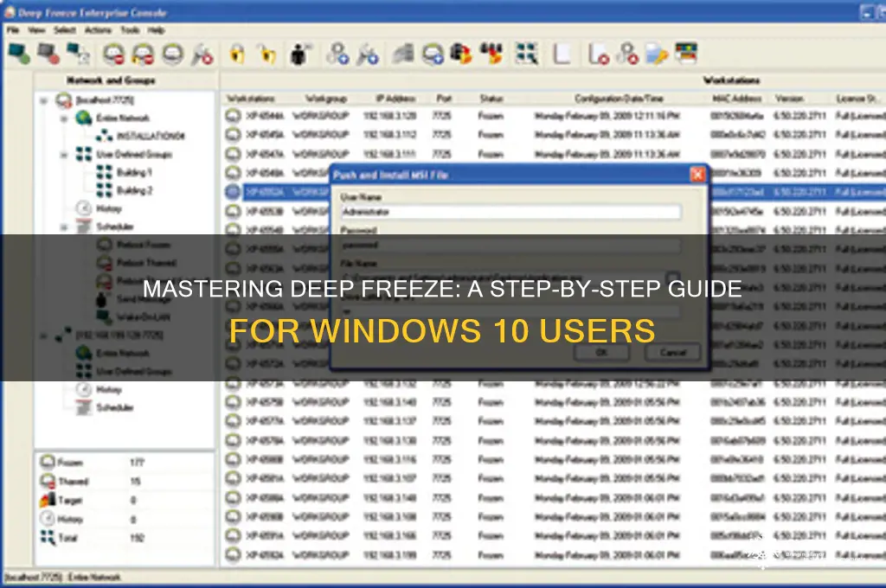Open the Help menu

point(157,30)
